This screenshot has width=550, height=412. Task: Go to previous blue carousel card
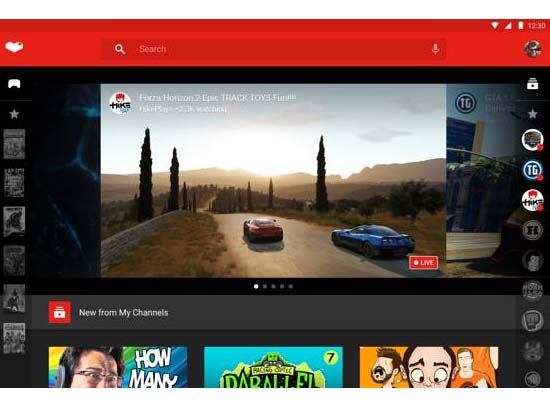[67, 181]
